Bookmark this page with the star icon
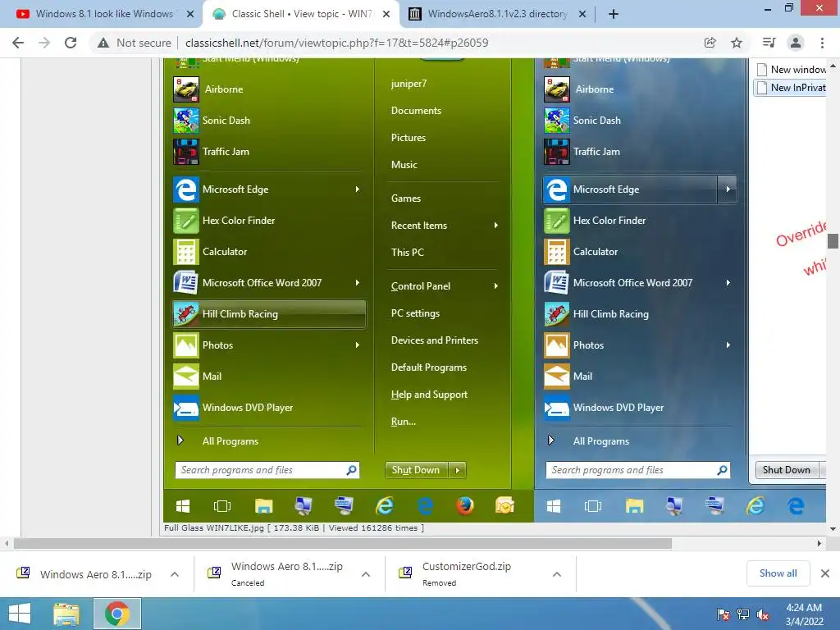Screen dimensions: 840x630 tap(737, 43)
